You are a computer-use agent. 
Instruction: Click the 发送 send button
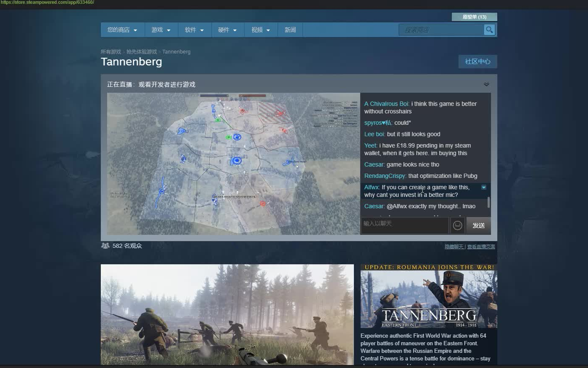pos(479,226)
